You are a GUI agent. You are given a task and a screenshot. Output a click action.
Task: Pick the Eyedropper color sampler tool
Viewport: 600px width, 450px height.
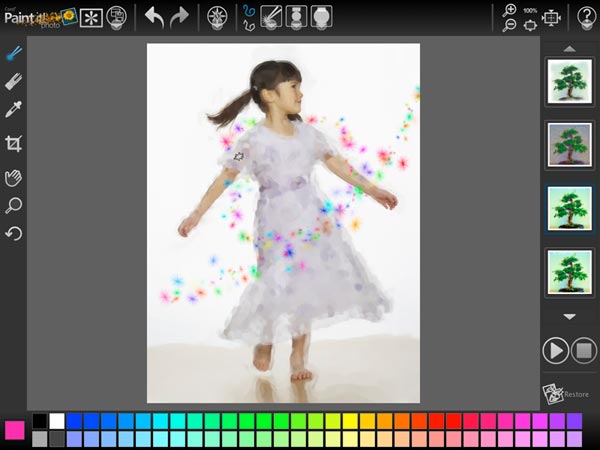14,110
